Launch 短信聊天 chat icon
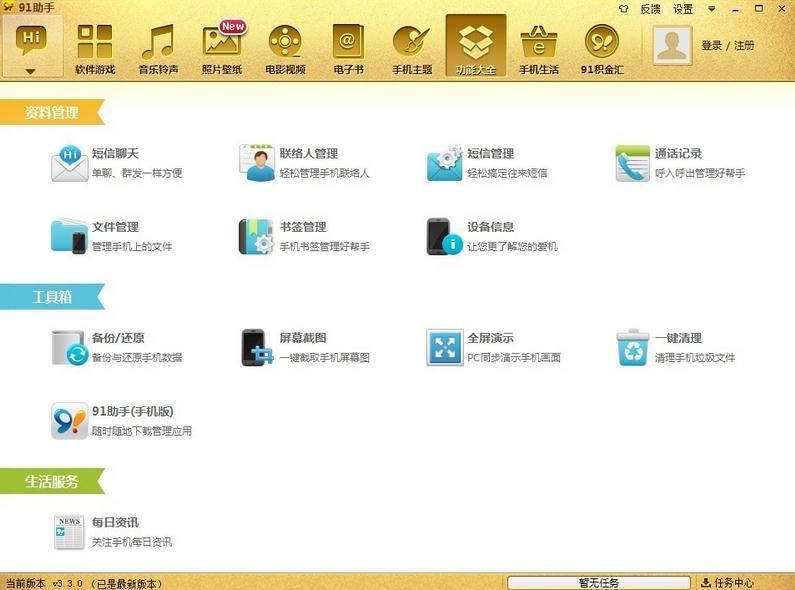The width and height of the screenshot is (795, 590). pos(69,163)
